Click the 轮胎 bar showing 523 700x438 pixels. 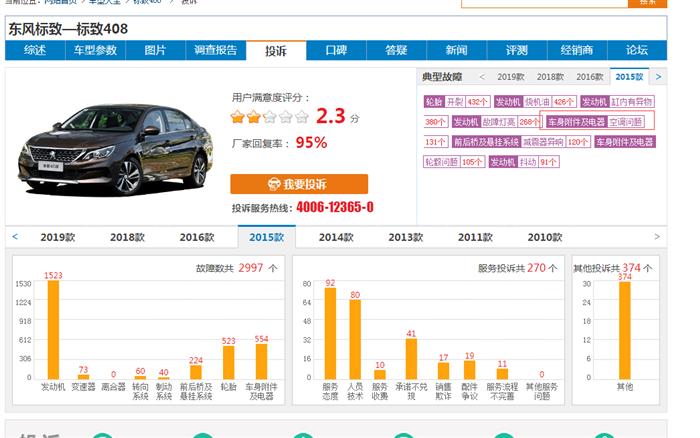pyautogui.click(x=229, y=363)
